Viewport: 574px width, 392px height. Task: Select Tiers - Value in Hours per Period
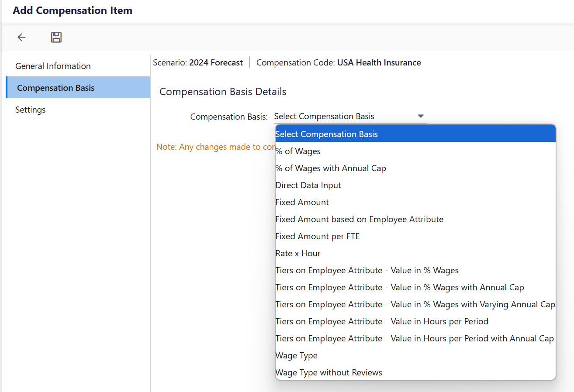pos(382,321)
